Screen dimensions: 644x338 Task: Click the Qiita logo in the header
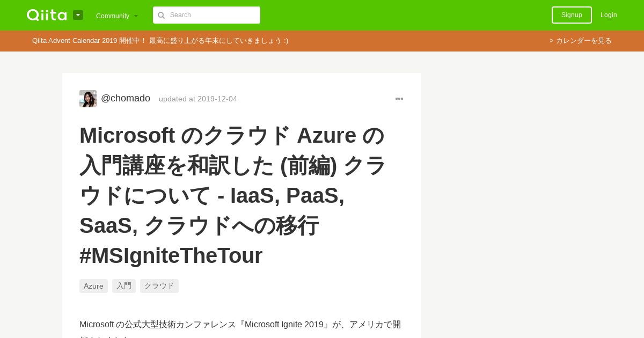pos(47,15)
